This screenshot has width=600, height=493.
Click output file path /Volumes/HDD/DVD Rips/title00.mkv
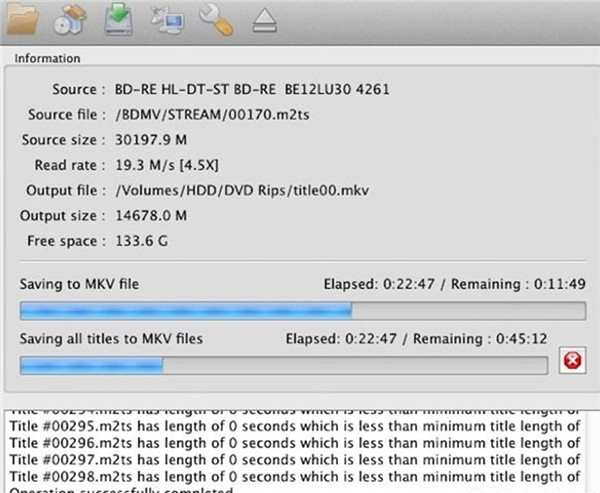point(242,191)
